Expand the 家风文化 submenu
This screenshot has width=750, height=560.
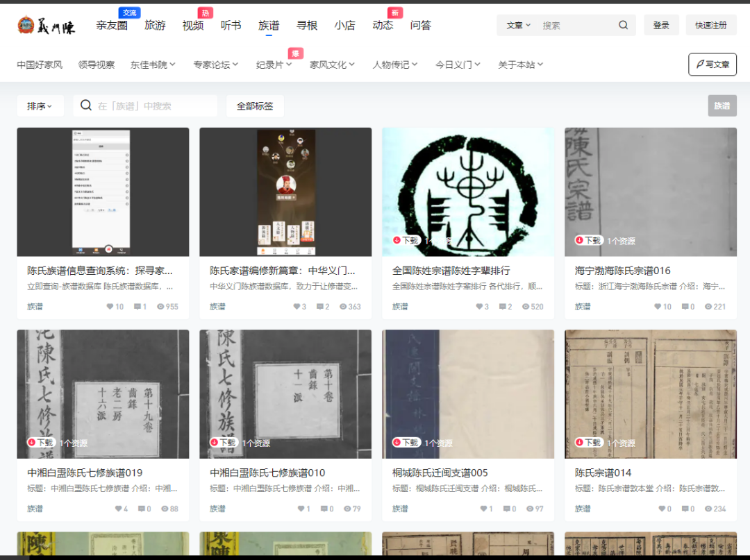point(332,65)
